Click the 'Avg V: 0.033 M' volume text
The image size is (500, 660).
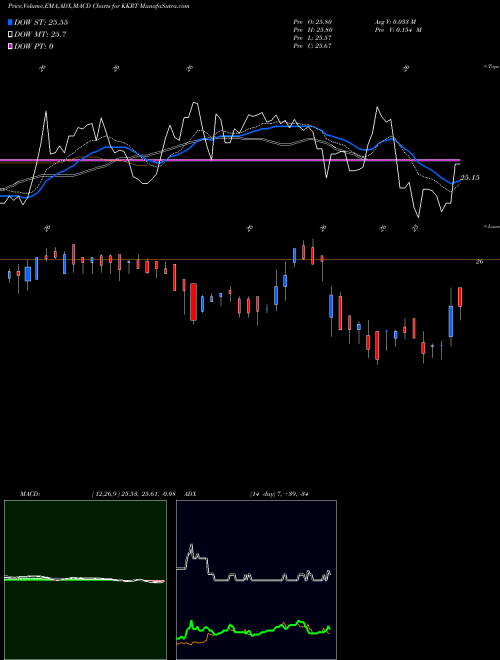tap(395, 22)
